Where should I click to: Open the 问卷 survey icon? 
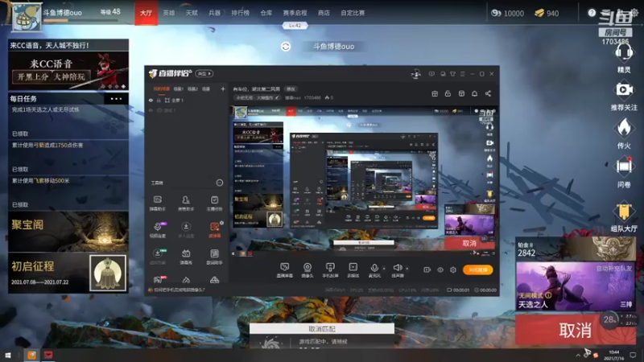[624, 167]
